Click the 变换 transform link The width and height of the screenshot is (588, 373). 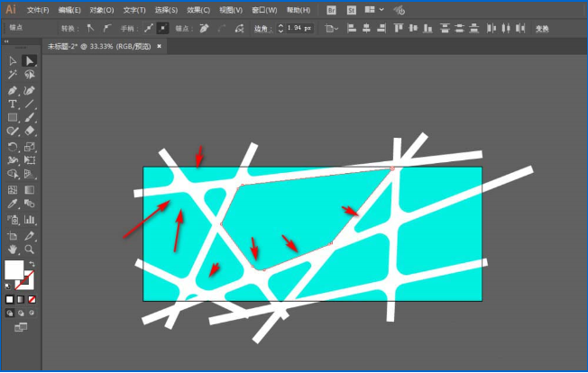point(542,29)
